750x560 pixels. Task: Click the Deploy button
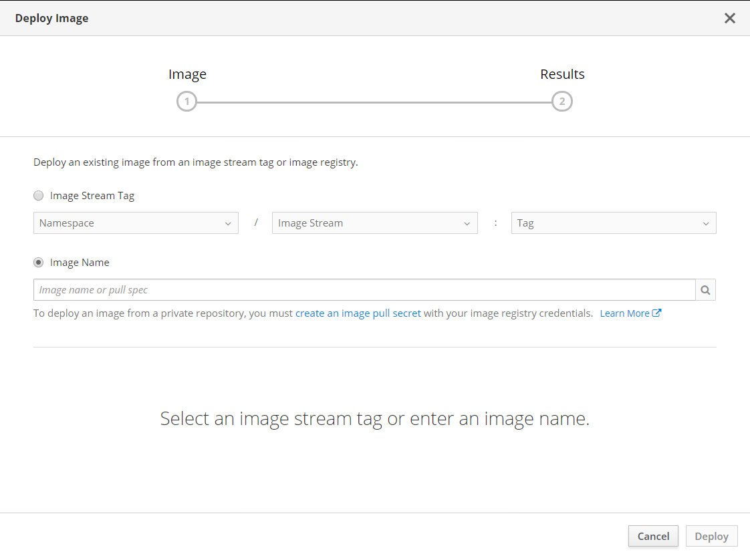711,536
